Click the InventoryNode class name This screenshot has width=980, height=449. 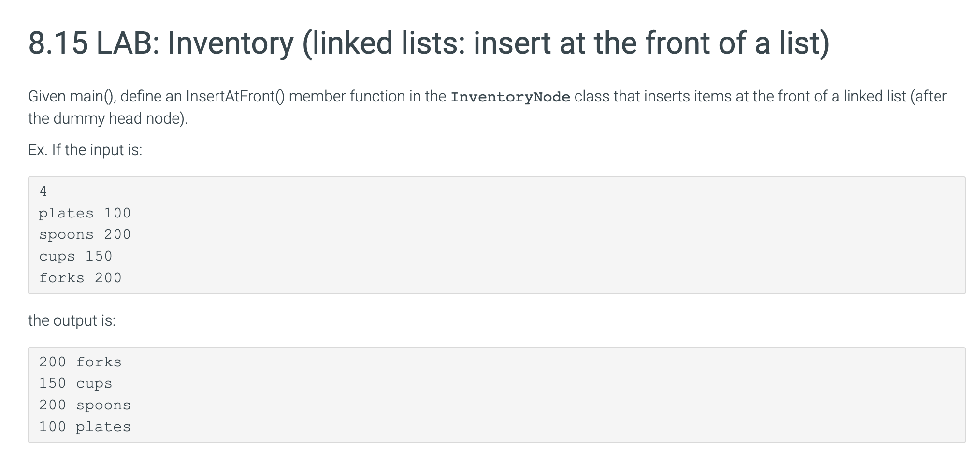coord(510,97)
